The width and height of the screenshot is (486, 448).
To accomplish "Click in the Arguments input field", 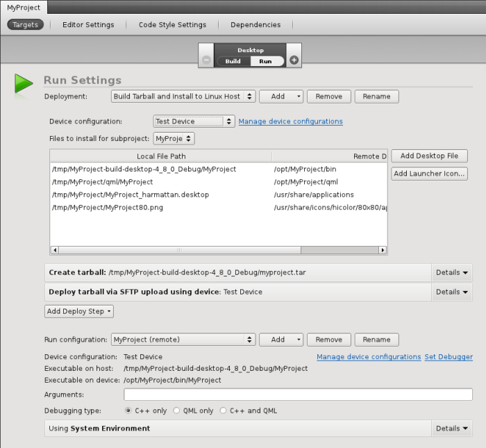I will pyautogui.click(x=298, y=395).
